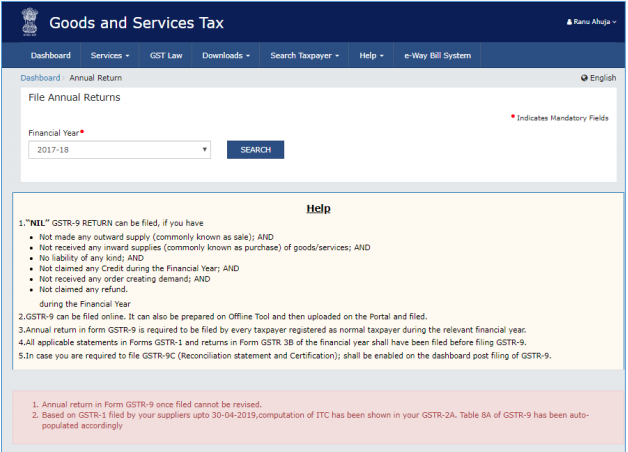628x452 pixels.
Task: Expand the Services menu
Action: click(x=110, y=56)
